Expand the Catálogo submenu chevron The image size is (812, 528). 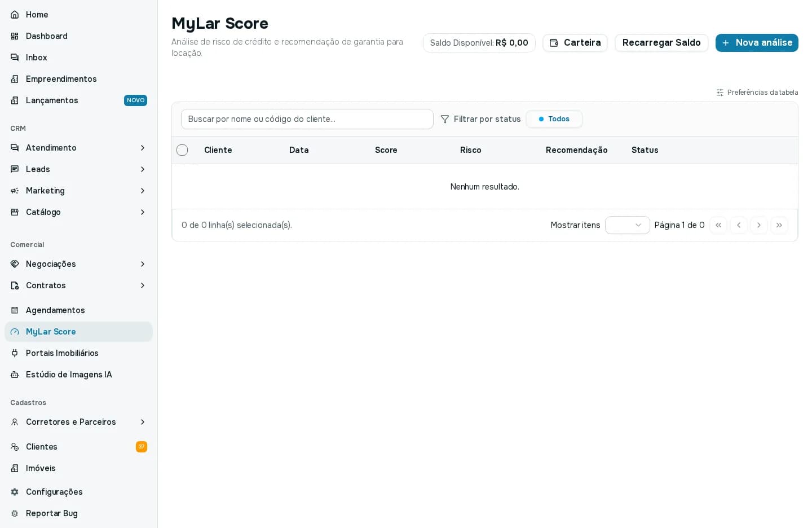point(143,212)
